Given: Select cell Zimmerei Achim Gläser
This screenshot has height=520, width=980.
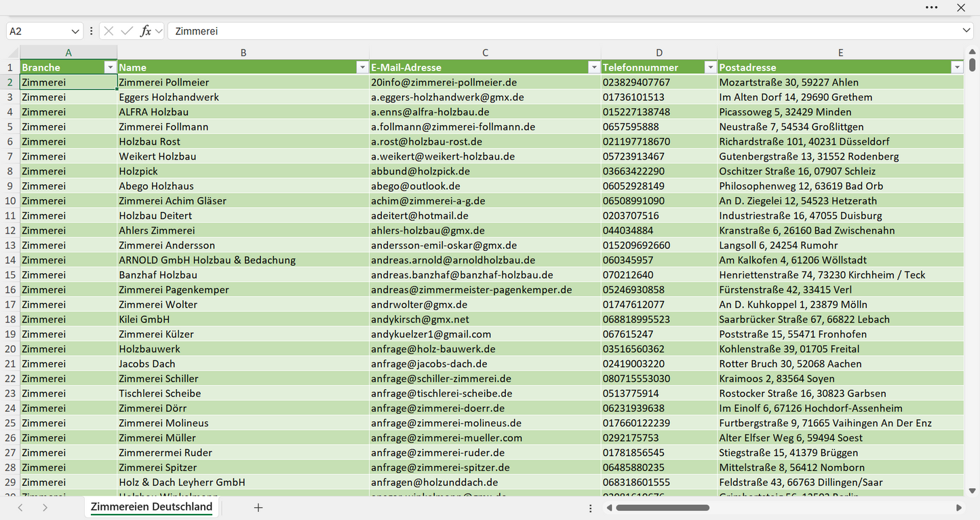Looking at the screenshot, I should click(x=243, y=201).
